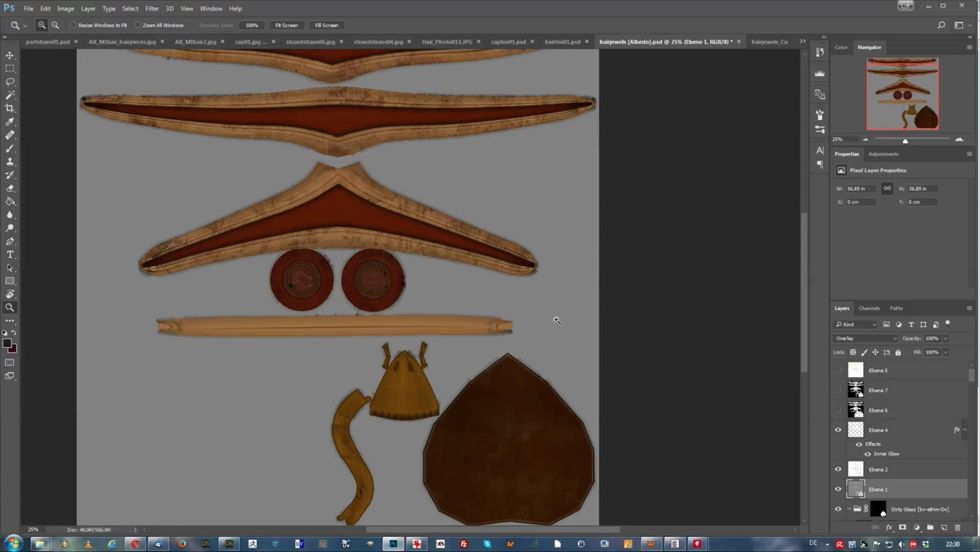Open the Overlay blend mode dropdown

865,339
